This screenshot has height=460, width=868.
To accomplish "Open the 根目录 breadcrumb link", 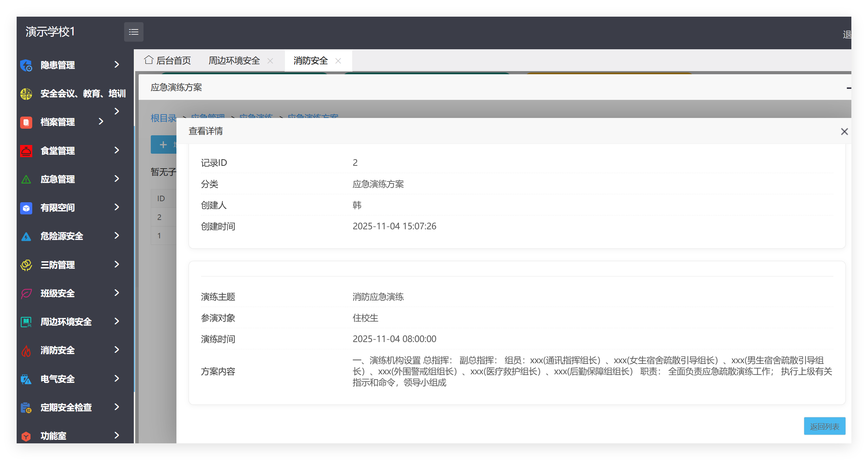I will (163, 118).
